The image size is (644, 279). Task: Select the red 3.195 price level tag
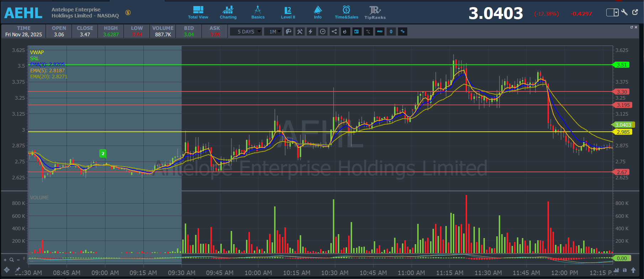(622, 105)
